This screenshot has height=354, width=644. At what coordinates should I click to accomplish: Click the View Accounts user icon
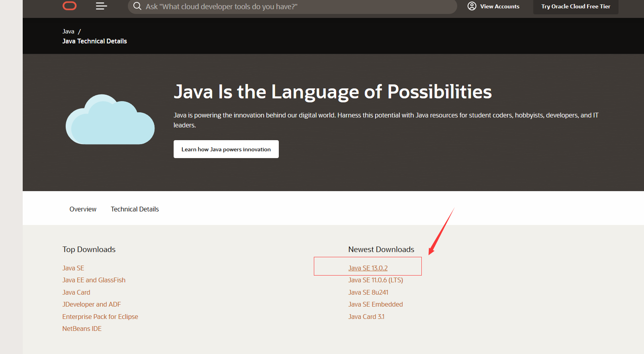(472, 6)
